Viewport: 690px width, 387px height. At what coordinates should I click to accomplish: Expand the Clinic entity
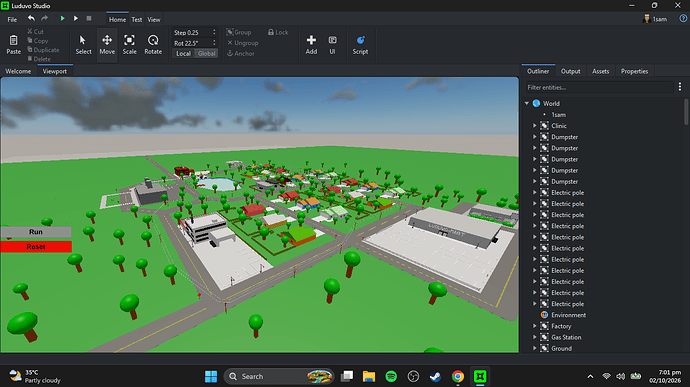click(535, 126)
